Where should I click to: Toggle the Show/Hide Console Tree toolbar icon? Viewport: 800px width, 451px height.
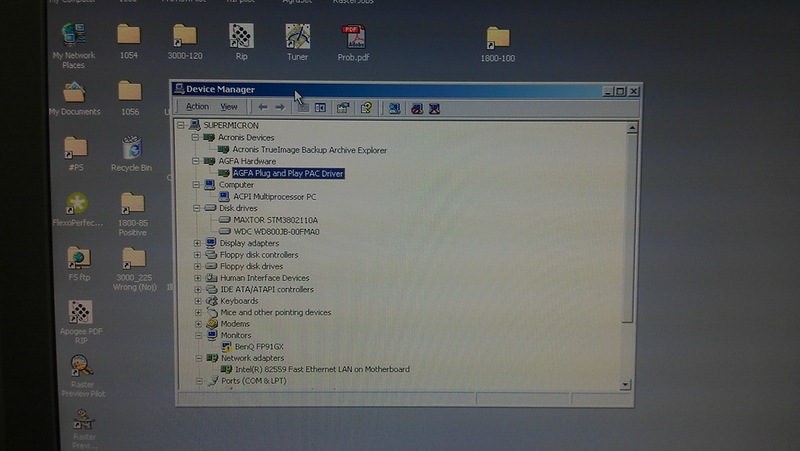point(320,108)
